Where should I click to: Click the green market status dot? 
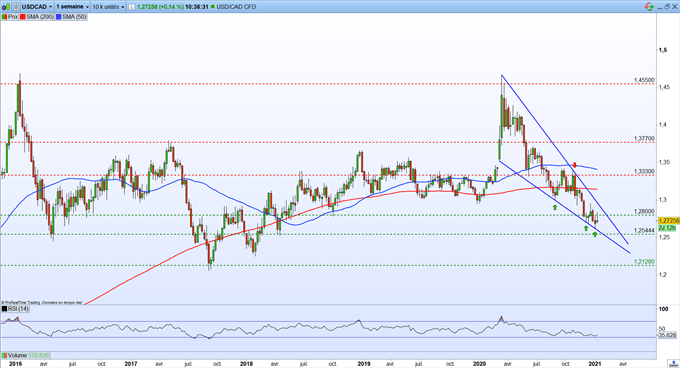(x=212, y=7)
